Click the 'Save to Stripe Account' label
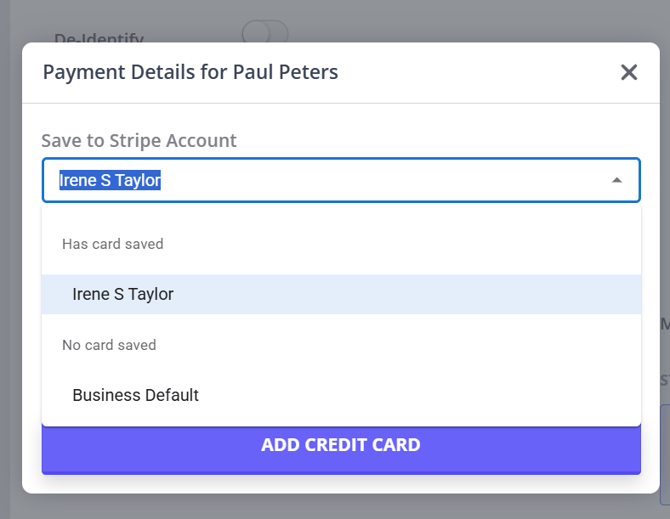Screen dimensions: 670x519 pos(139,140)
